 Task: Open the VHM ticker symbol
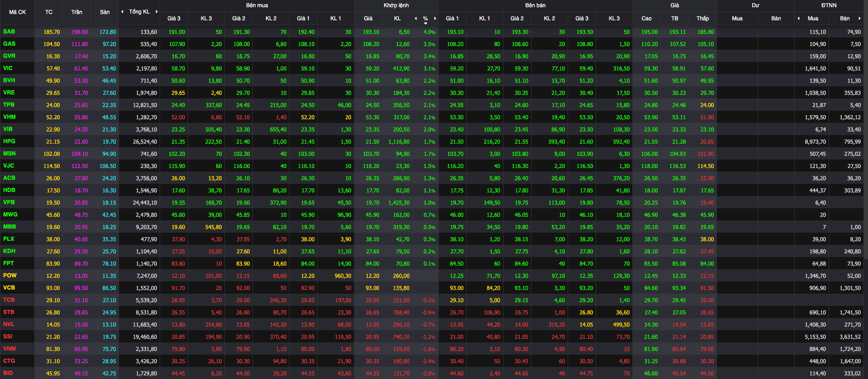9,117
